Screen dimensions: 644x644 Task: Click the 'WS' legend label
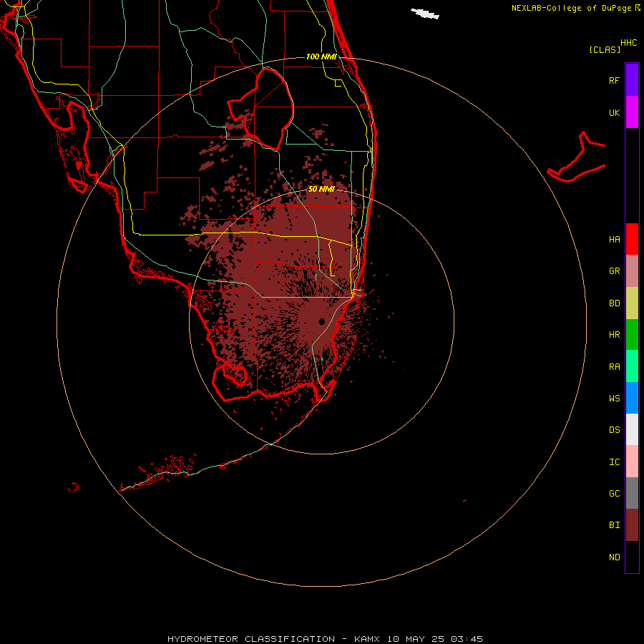click(x=614, y=398)
